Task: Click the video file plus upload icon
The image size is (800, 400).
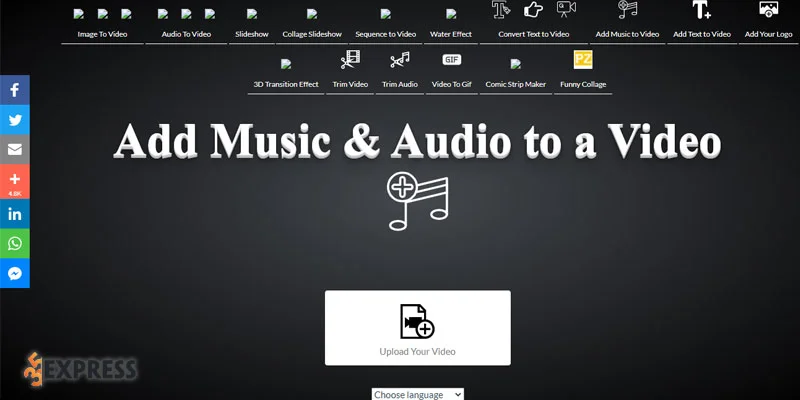Action: [417, 321]
